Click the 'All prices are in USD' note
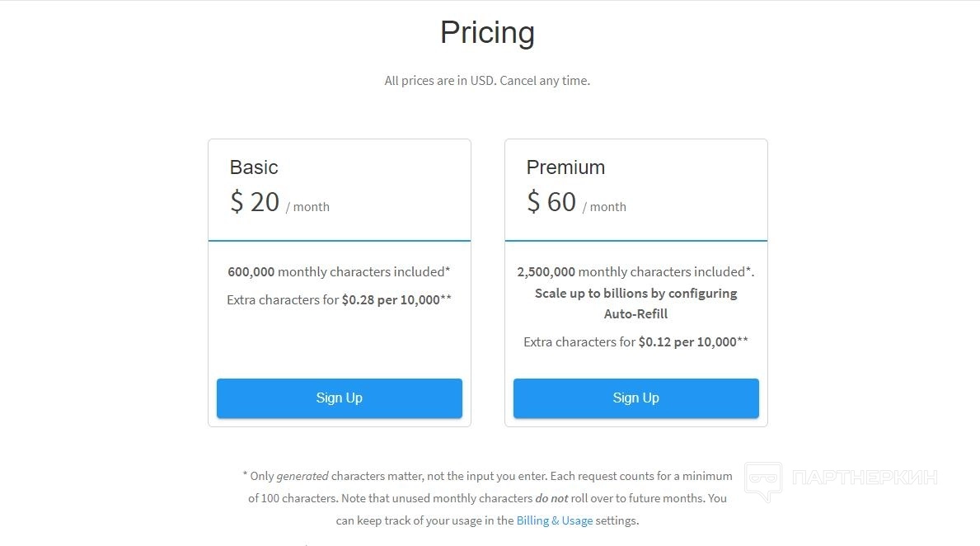Viewport: 980px width, 546px height. point(487,81)
